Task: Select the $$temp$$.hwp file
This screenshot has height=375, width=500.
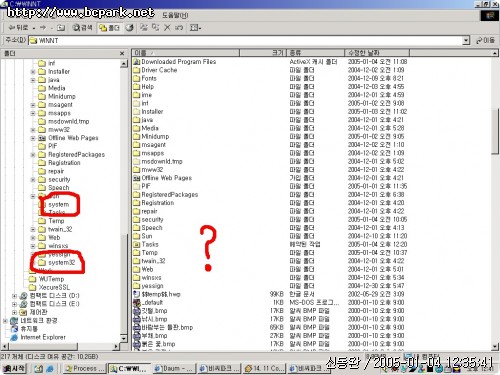Action: [161, 294]
